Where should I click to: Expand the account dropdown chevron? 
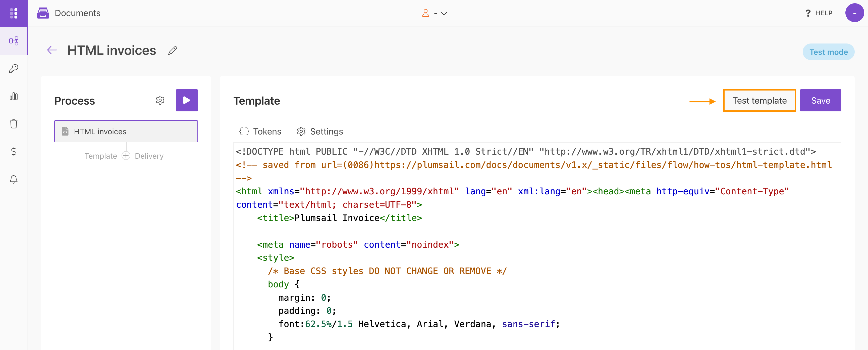(444, 13)
